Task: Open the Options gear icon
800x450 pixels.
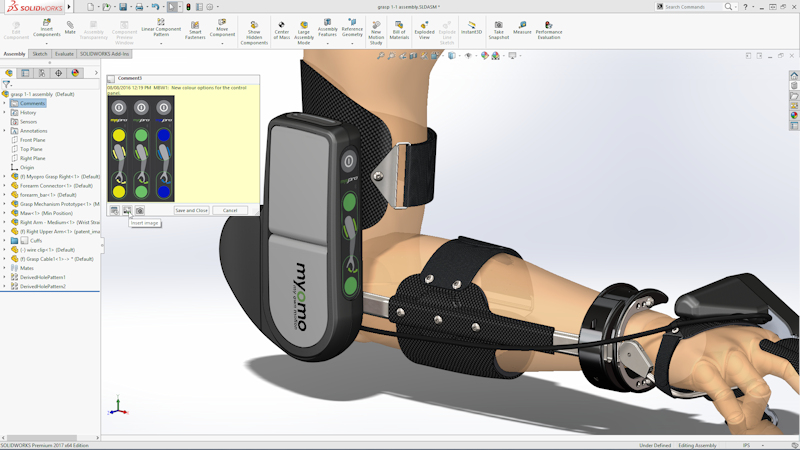Action: coord(210,7)
